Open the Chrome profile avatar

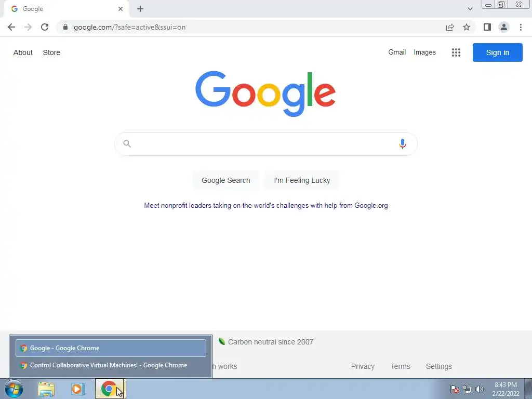[x=504, y=27]
